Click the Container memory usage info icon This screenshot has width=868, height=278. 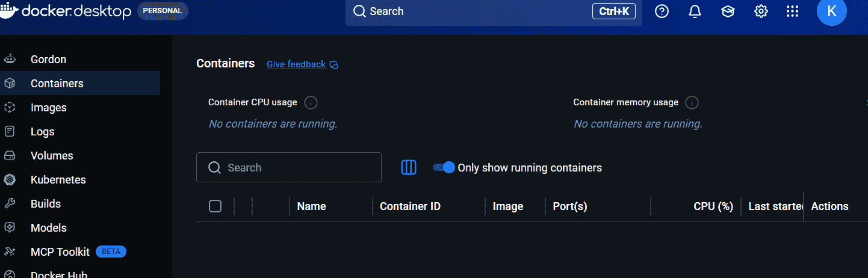click(x=692, y=102)
